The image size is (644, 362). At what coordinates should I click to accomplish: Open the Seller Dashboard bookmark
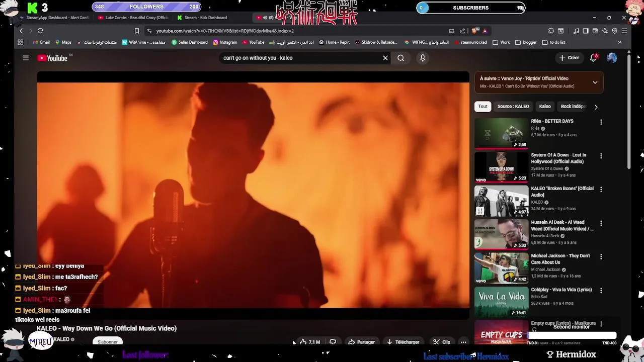point(189,42)
